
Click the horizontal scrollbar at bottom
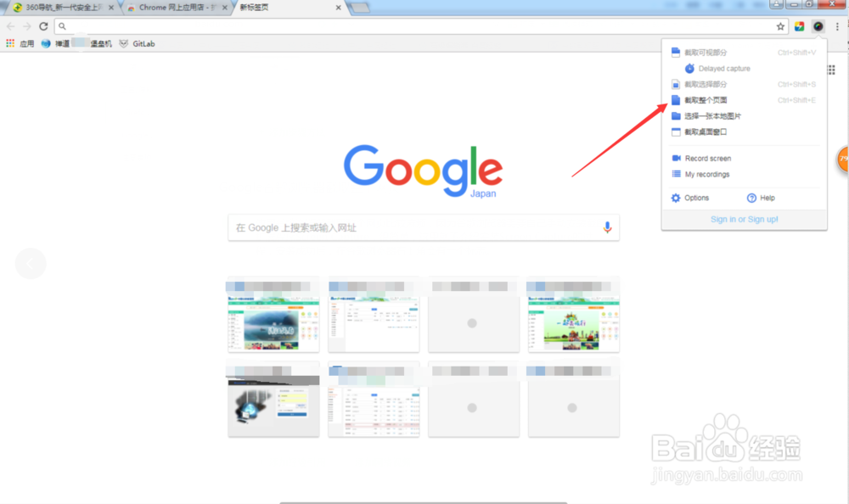pyautogui.click(x=424, y=502)
